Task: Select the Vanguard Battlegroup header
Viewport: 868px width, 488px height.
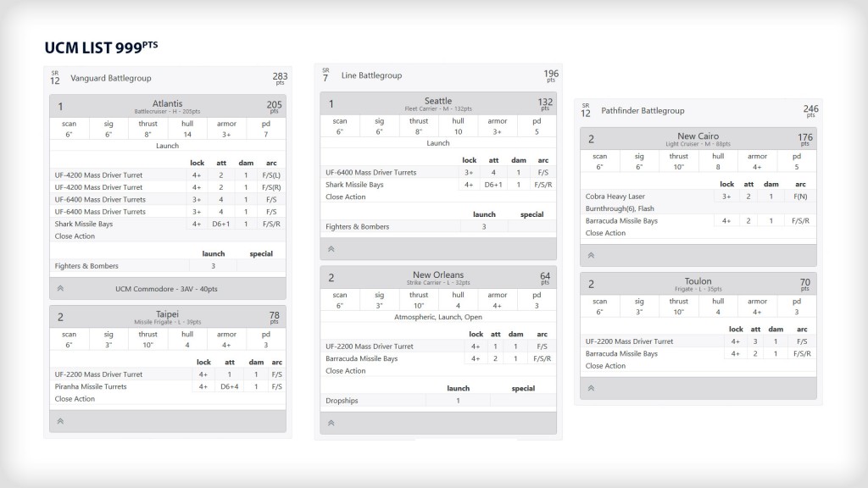Action: [111, 78]
